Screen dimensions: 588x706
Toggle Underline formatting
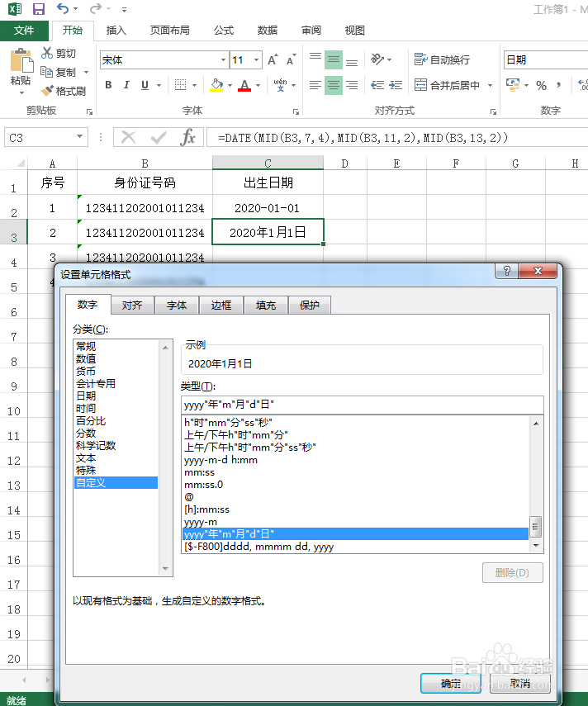pyautogui.click(x=145, y=85)
